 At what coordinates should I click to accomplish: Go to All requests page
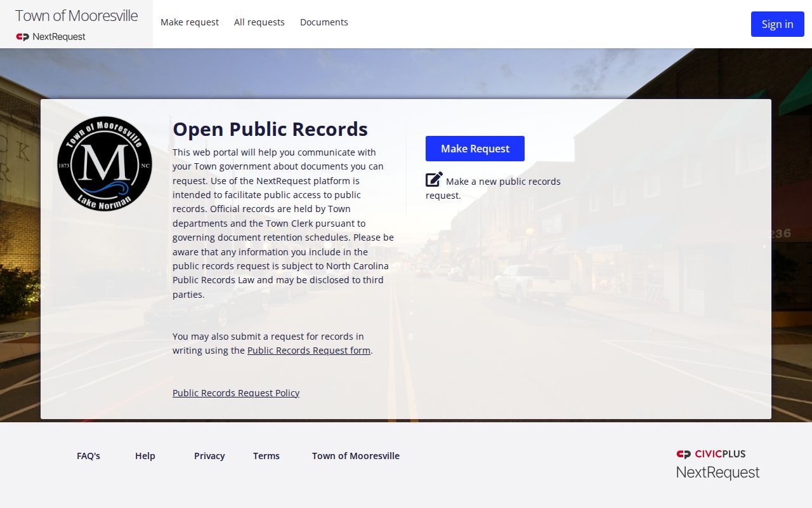259,22
